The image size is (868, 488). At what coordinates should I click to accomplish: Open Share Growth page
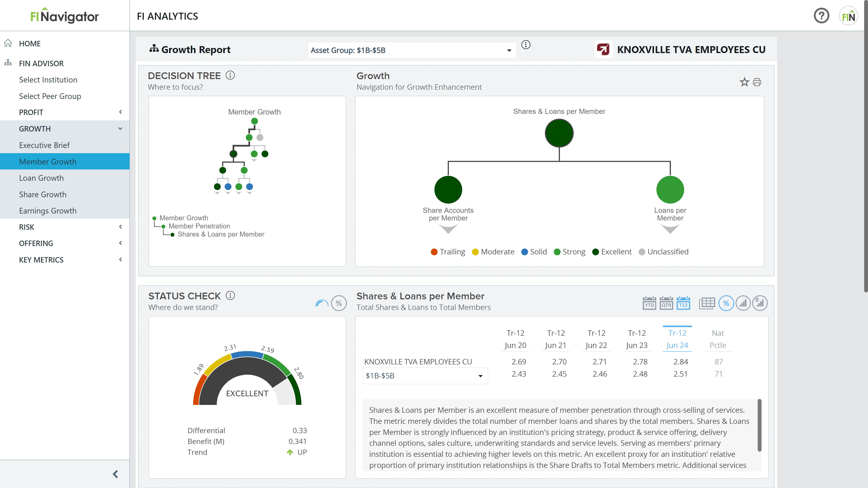(x=65, y=194)
